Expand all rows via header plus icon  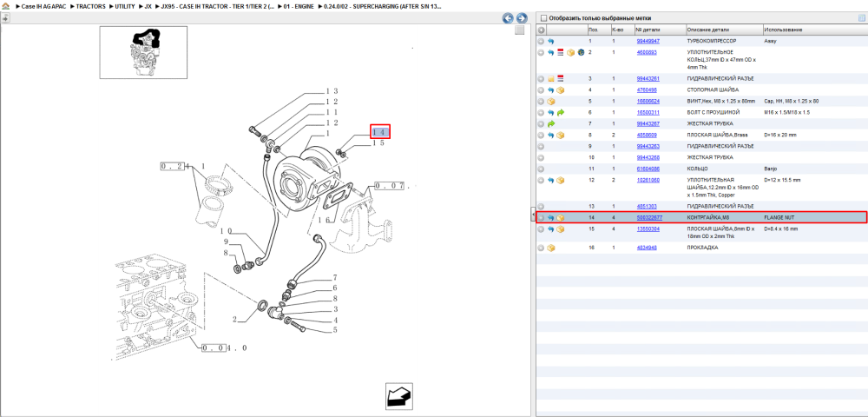click(541, 30)
